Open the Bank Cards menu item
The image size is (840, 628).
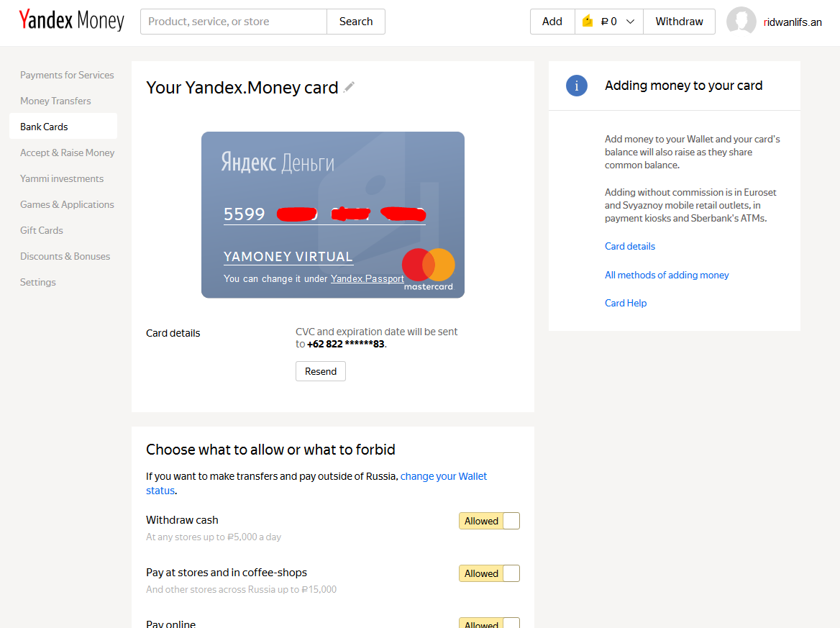(x=44, y=127)
